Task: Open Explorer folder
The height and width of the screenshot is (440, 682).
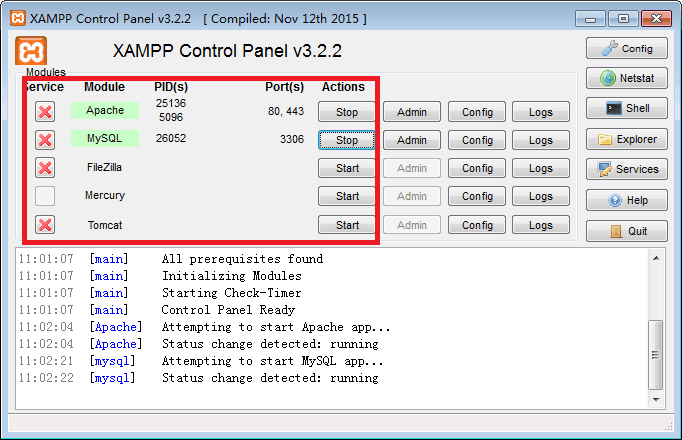Action: (x=626, y=139)
